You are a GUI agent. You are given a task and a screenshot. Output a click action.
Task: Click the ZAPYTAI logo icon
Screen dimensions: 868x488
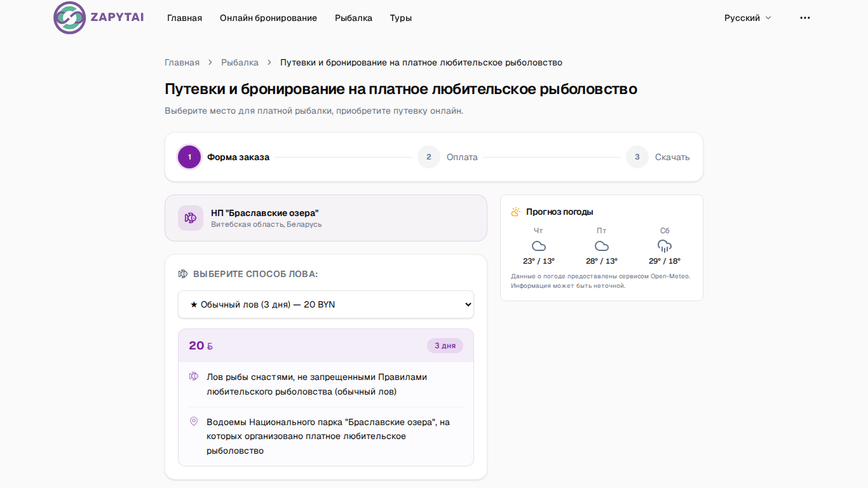point(69,18)
